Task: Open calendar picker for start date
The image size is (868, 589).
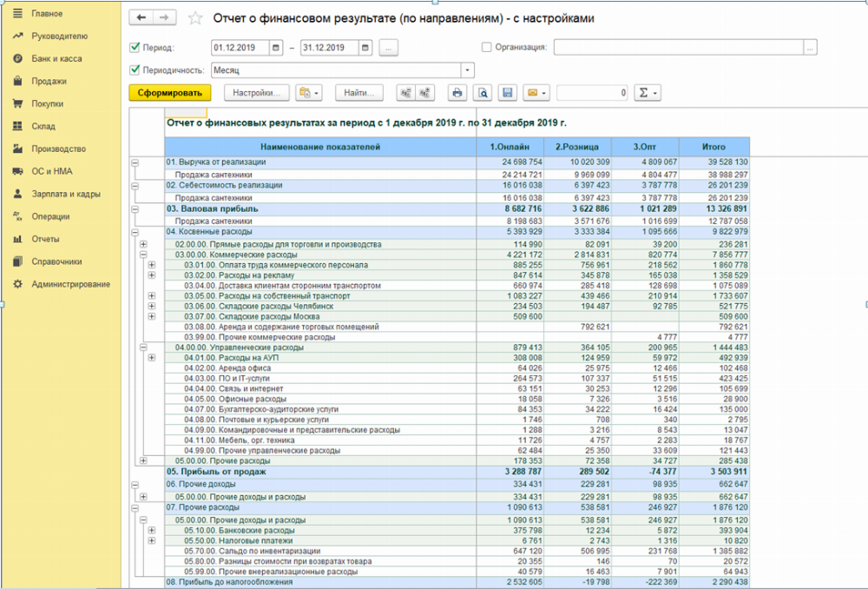Action: pos(276,48)
